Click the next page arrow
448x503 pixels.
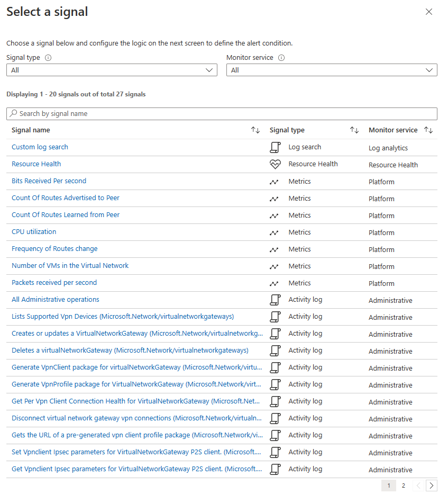(431, 485)
